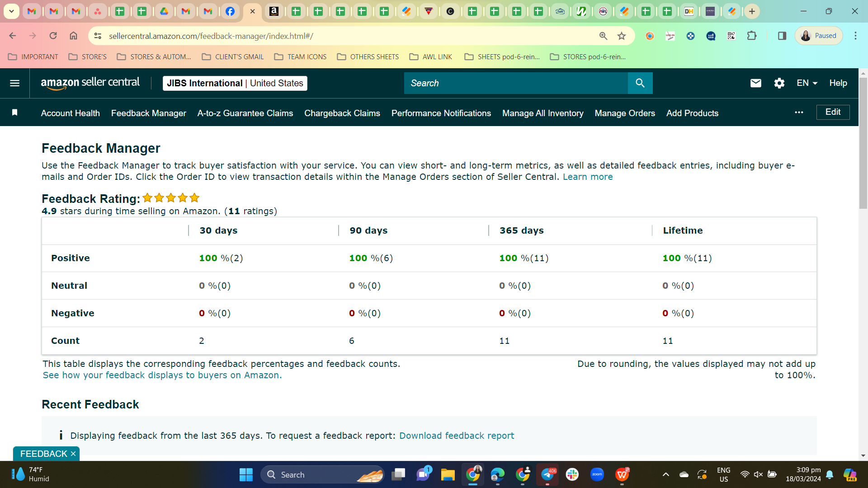Click the amazon seller central logo
The image size is (868, 488).
pyautogui.click(x=90, y=83)
